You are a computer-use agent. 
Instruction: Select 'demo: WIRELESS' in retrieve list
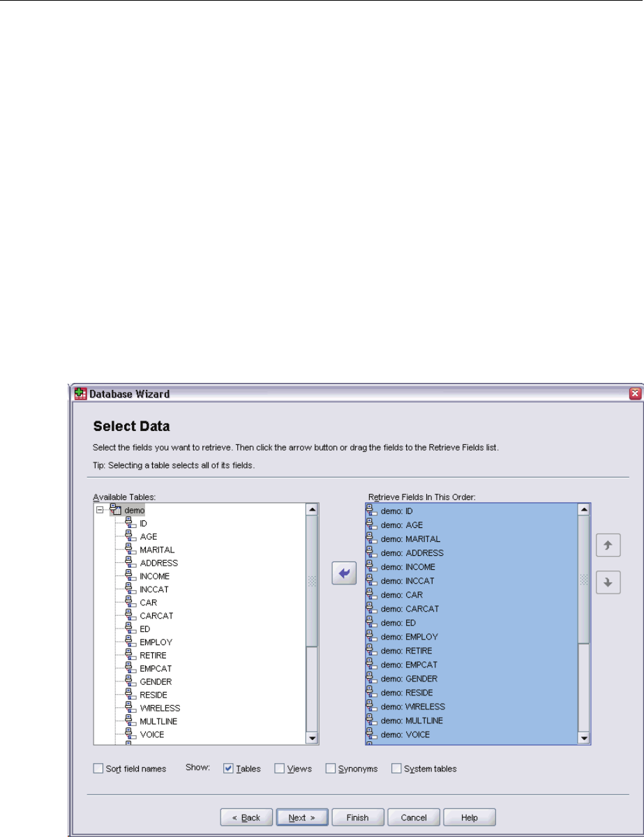413,706
